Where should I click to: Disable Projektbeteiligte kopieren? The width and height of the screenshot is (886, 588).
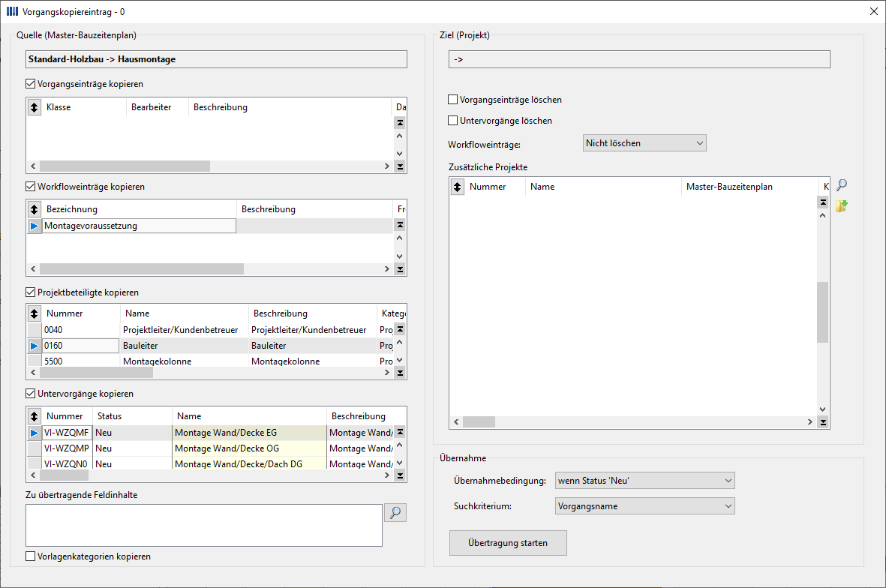click(x=31, y=292)
